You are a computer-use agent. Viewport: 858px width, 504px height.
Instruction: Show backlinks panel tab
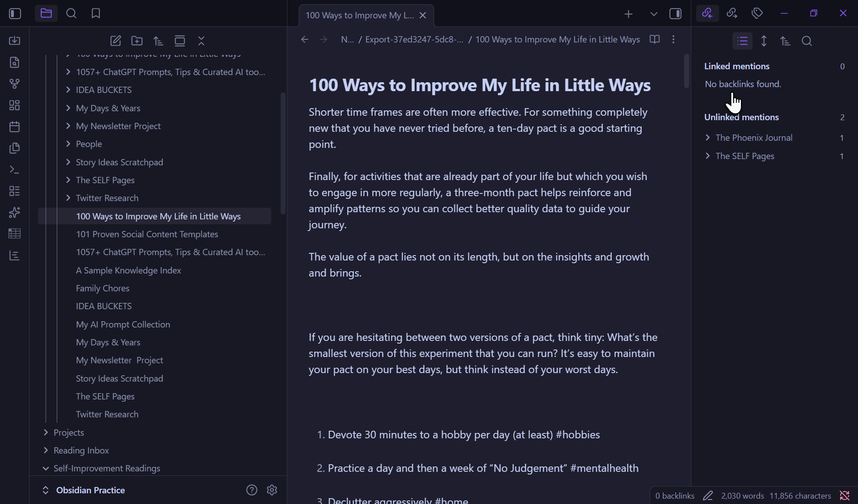click(707, 13)
